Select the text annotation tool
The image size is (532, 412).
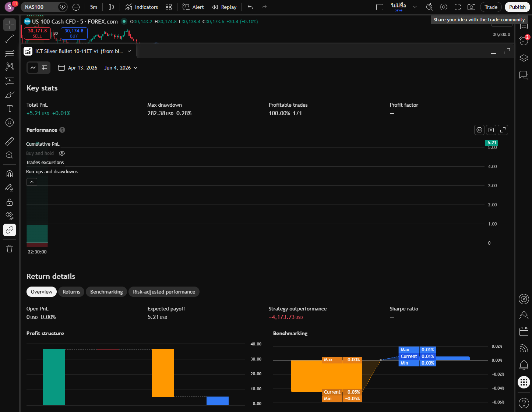tap(10, 109)
